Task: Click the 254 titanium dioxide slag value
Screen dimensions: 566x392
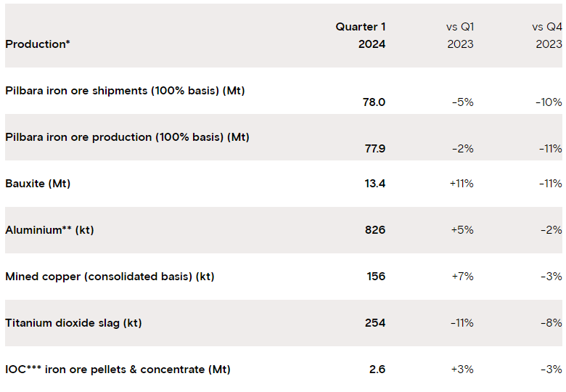Action: point(375,323)
